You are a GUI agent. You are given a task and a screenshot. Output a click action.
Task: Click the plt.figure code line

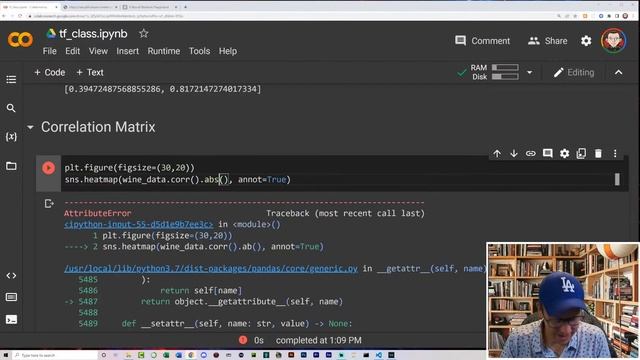click(x=129, y=168)
